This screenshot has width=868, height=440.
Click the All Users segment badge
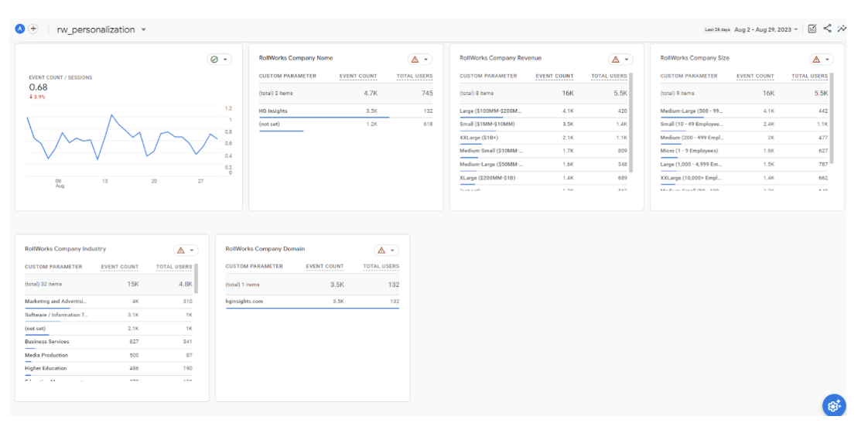click(20, 29)
